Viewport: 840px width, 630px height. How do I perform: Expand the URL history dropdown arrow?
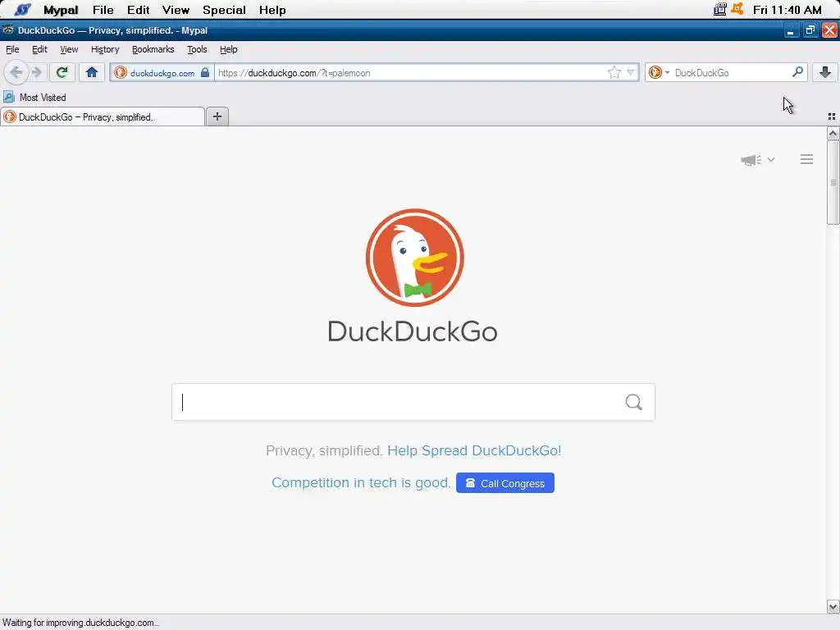coord(631,72)
